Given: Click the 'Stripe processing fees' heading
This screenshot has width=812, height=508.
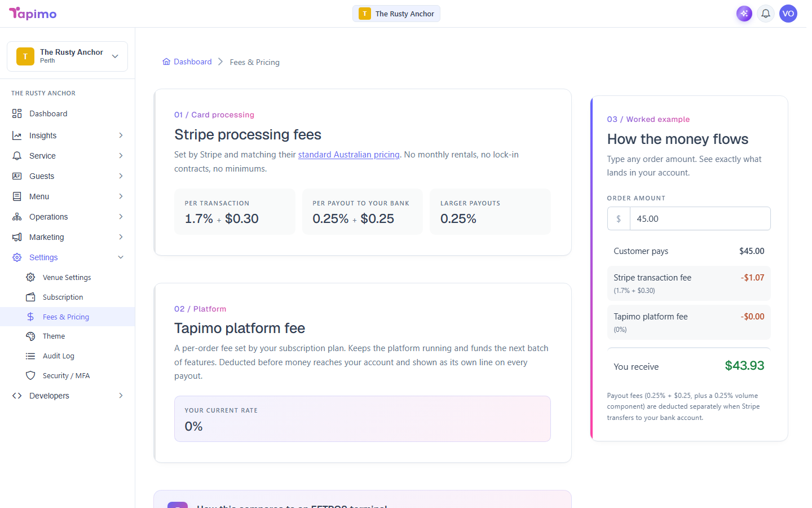Looking at the screenshot, I should point(248,134).
